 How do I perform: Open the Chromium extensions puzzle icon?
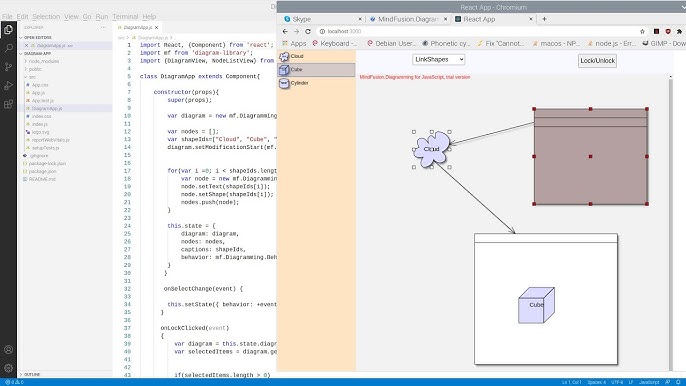(679, 32)
